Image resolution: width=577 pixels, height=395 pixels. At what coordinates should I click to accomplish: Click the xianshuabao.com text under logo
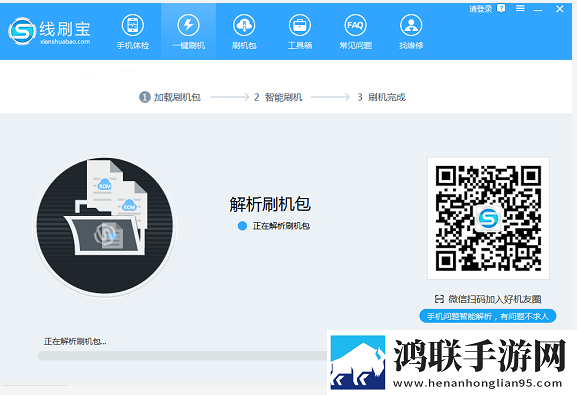[x=65, y=42]
